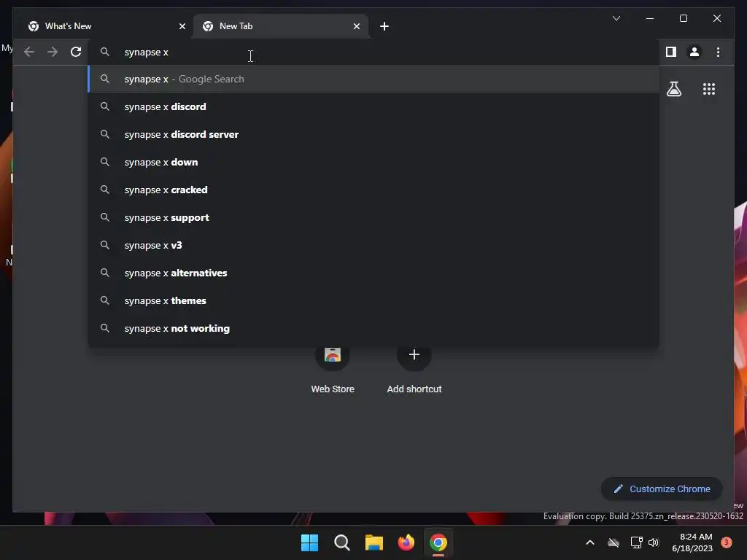The image size is (747, 560).
Task: Open the tab search chevron
Action: [616, 18]
